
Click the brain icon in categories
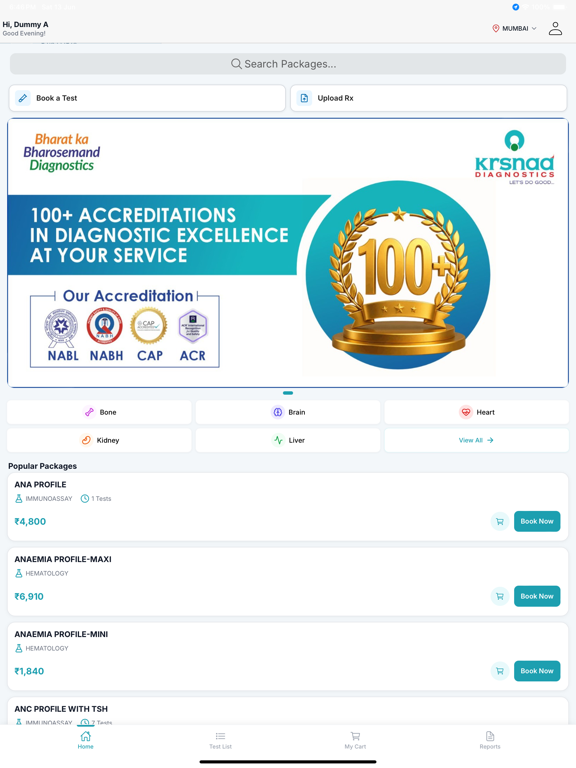pyautogui.click(x=278, y=412)
